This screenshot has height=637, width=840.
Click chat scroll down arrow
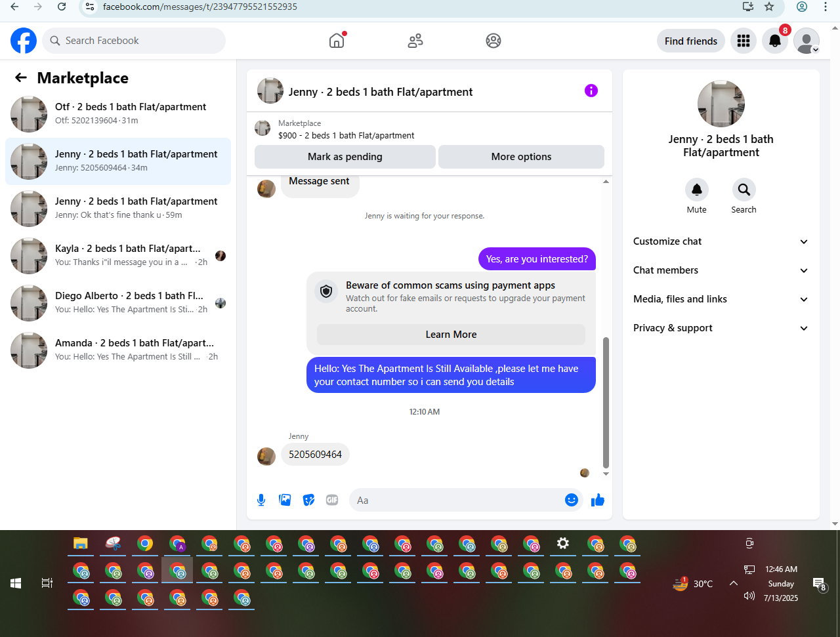tap(606, 474)
